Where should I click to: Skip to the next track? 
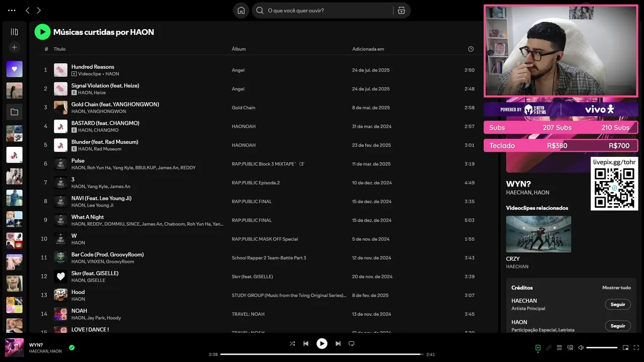coord(338,343)
